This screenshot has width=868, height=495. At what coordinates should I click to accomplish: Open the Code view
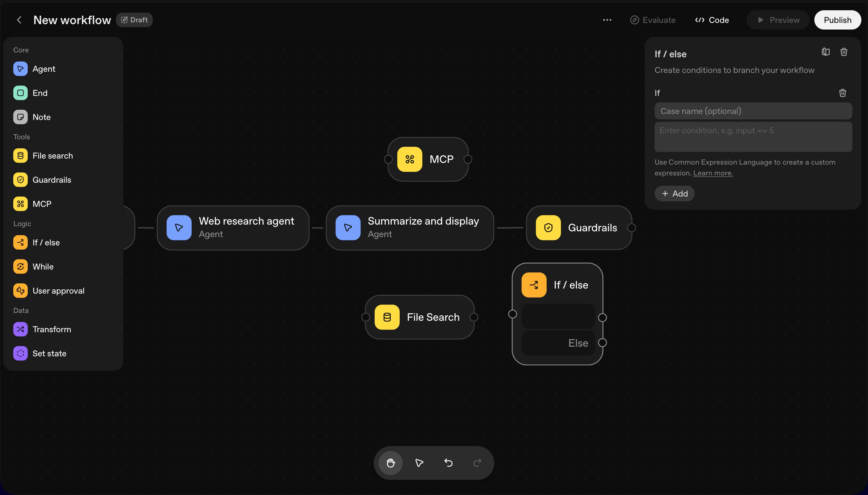click(x=712, y=20)
